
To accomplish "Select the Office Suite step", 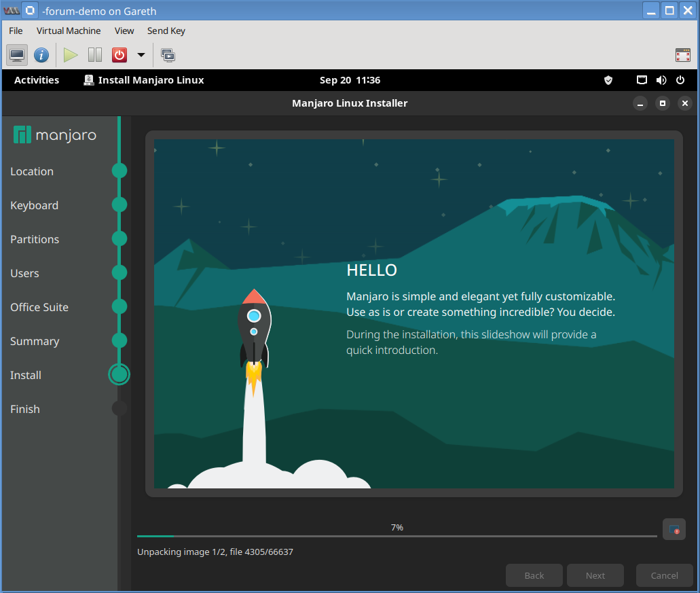I will tap(39, 307).
